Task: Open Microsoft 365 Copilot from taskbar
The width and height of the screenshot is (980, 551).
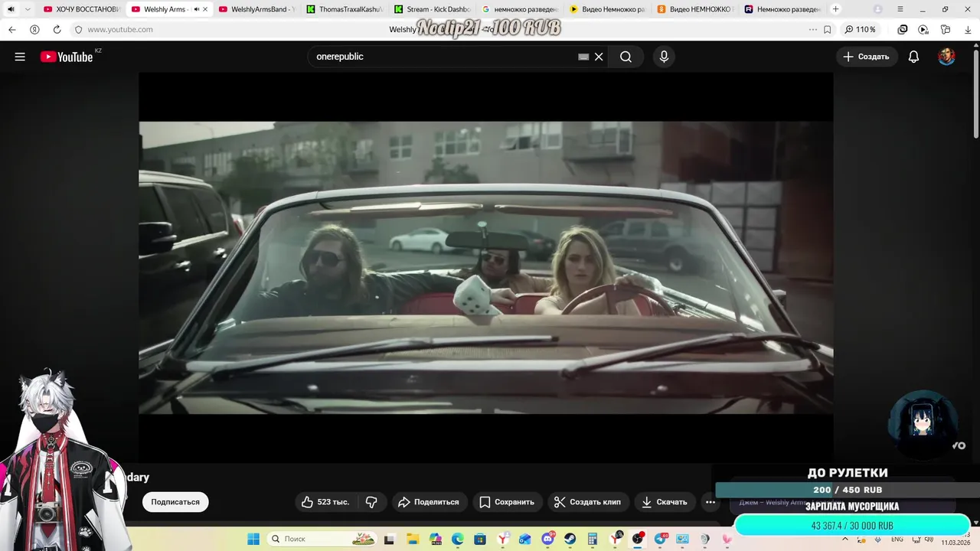Action: 436,539
